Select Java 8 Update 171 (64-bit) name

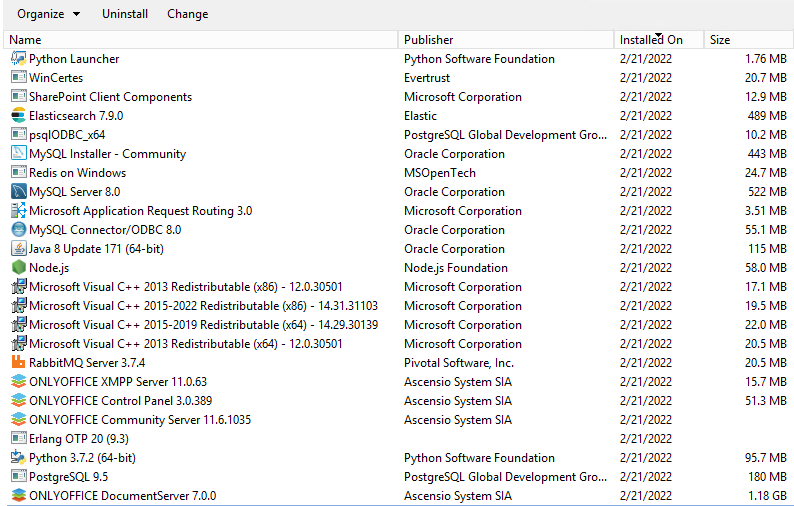tap(96, 249)
